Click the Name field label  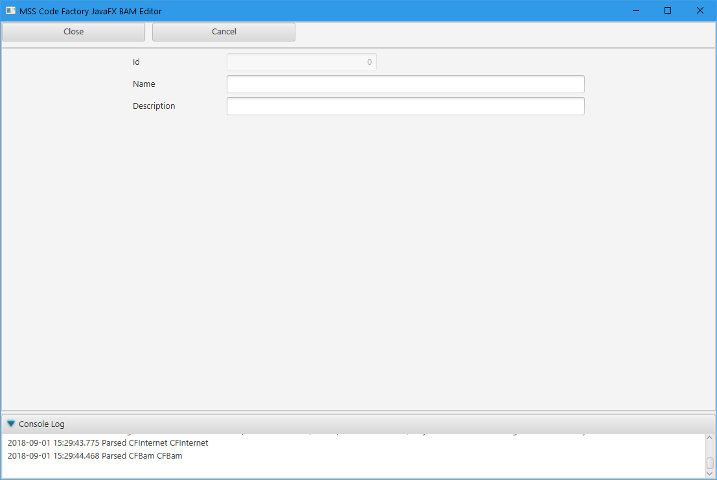[143, 84]
